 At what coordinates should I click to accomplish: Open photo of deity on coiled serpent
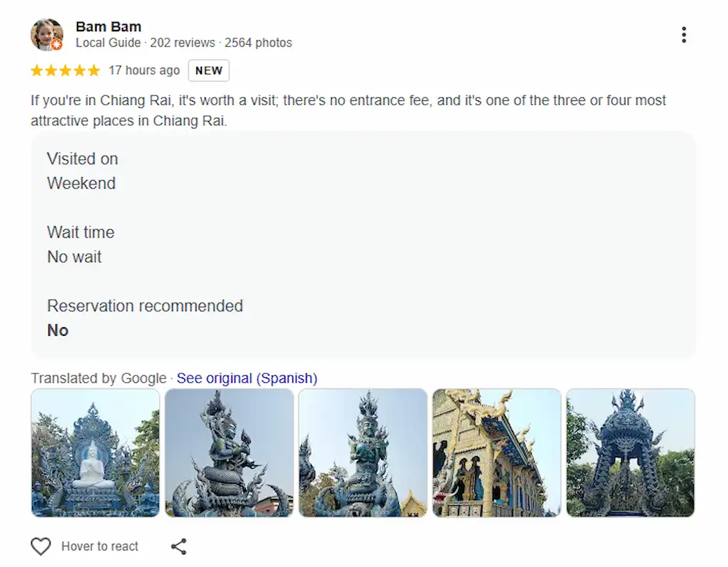pos(230,452)
